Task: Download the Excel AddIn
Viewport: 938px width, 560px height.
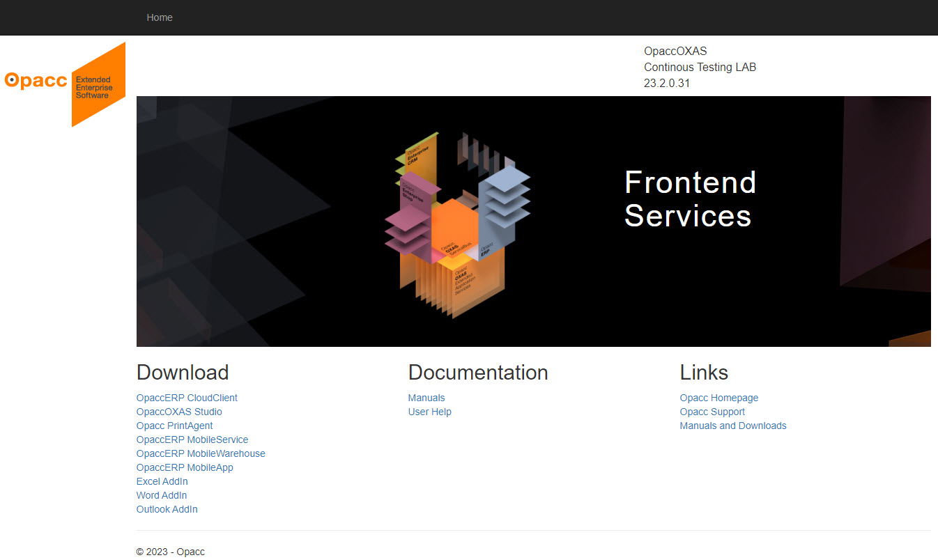Action: point(162,481)
